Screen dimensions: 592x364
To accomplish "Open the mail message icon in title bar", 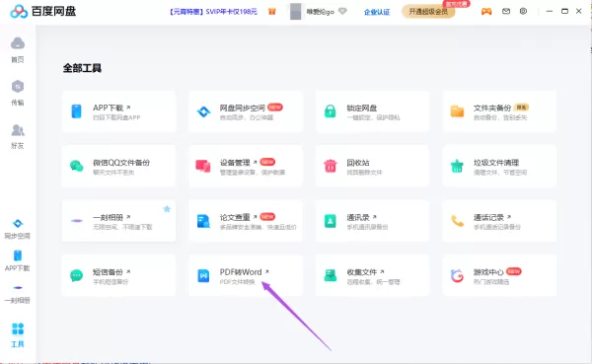I will (506, 11).
